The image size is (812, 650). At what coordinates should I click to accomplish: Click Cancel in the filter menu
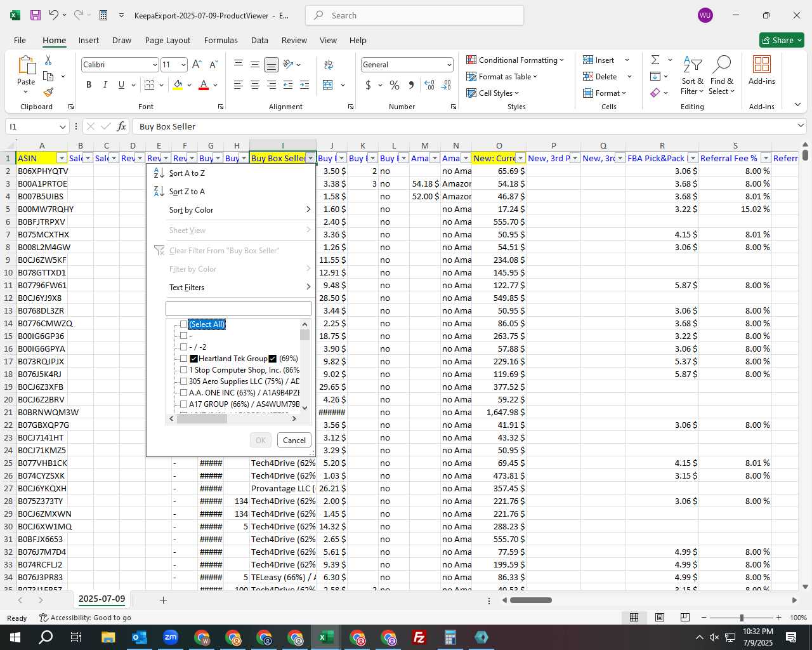tap(294, 440)
